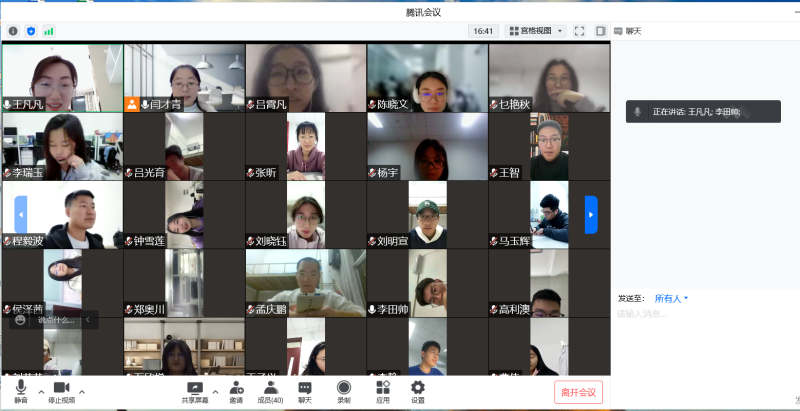This screenshot has width=800, height=411.
Task: Open the 应用 apps icon
Action: coord(382,390)
